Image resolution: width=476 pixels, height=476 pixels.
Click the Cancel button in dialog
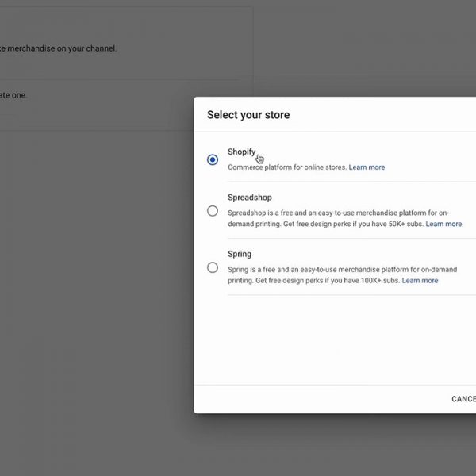[x=463, y=398]
